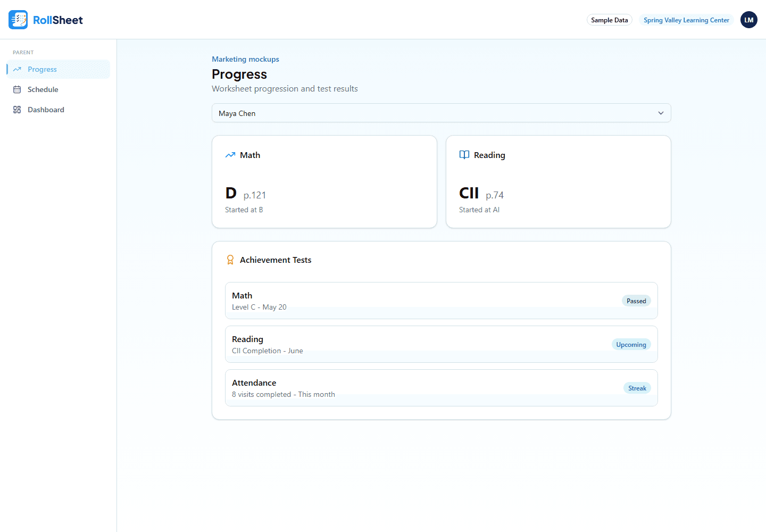
Task: Click the Reading card title
Action: 489,155
